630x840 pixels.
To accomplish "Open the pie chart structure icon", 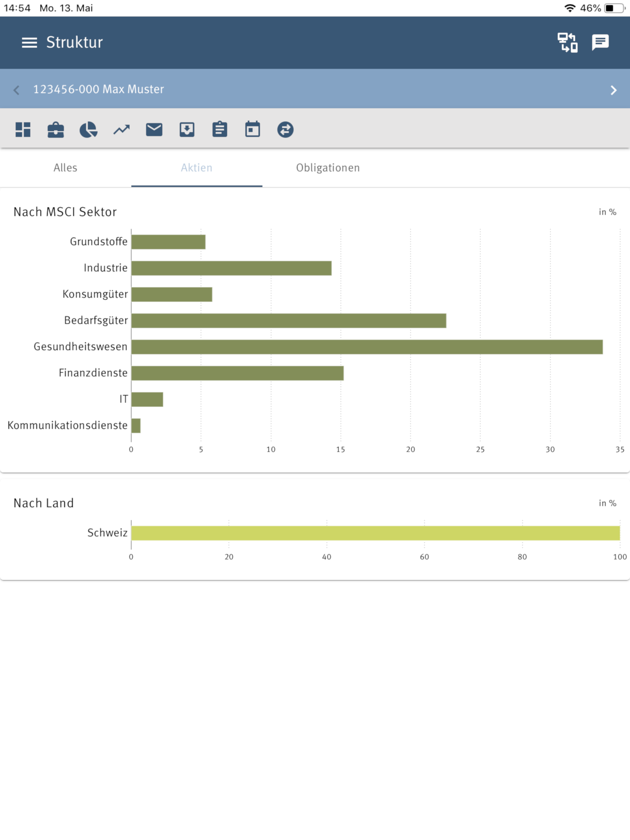I will (88, 129).
